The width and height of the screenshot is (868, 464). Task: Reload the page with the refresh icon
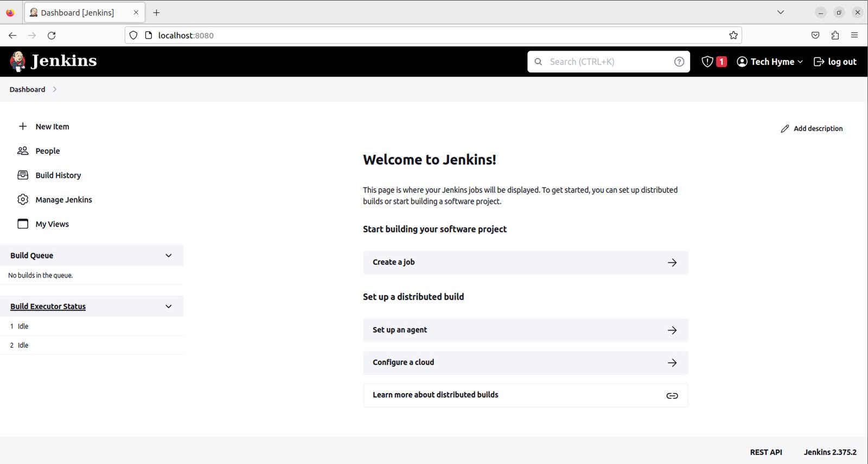point(52,35)
